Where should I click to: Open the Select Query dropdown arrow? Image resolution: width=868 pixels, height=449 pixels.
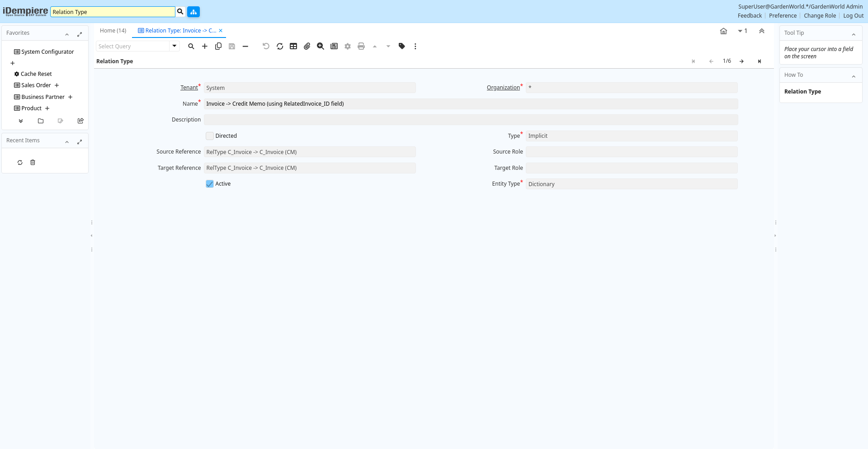[x=175, y=46]
